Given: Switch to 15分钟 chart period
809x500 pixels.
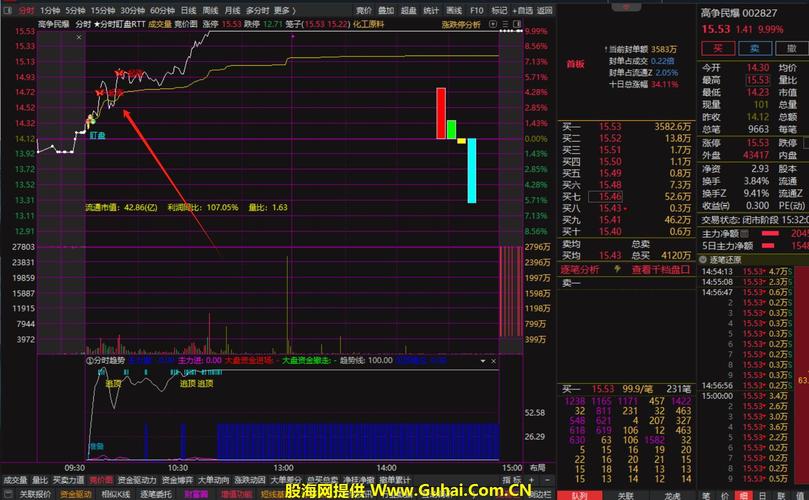Looking at the screenshot, I should (103, 10).
